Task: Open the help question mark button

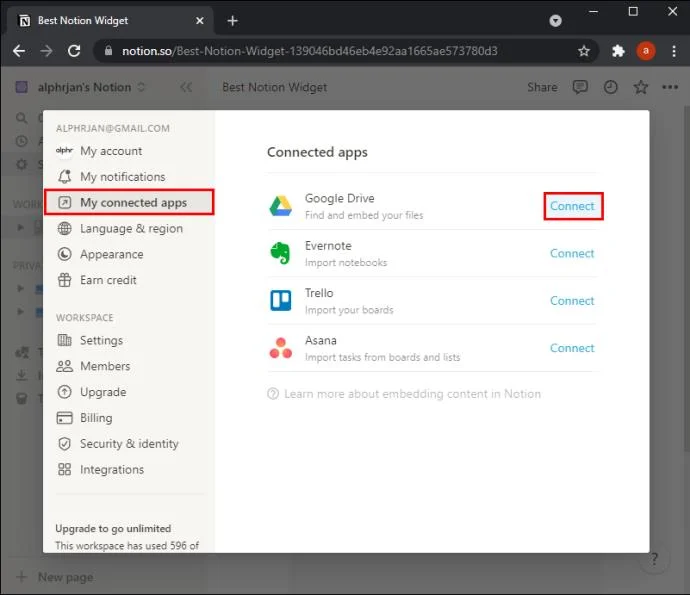Action: [654, 559]
